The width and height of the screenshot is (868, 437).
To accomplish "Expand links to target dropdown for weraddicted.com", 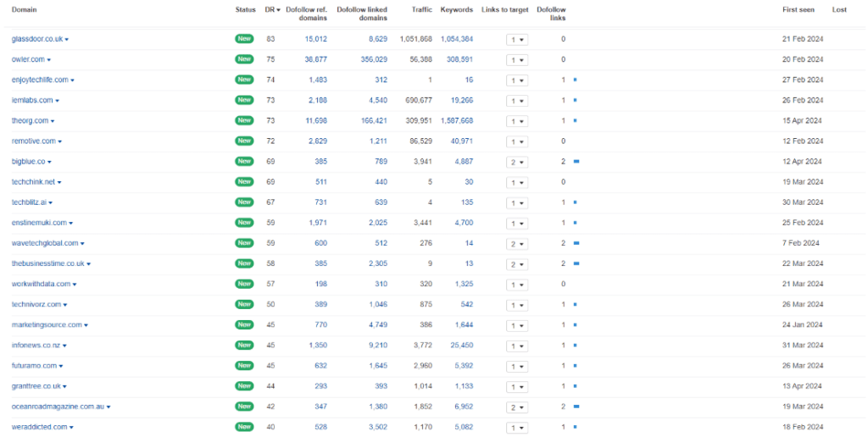I will (517, 429).
